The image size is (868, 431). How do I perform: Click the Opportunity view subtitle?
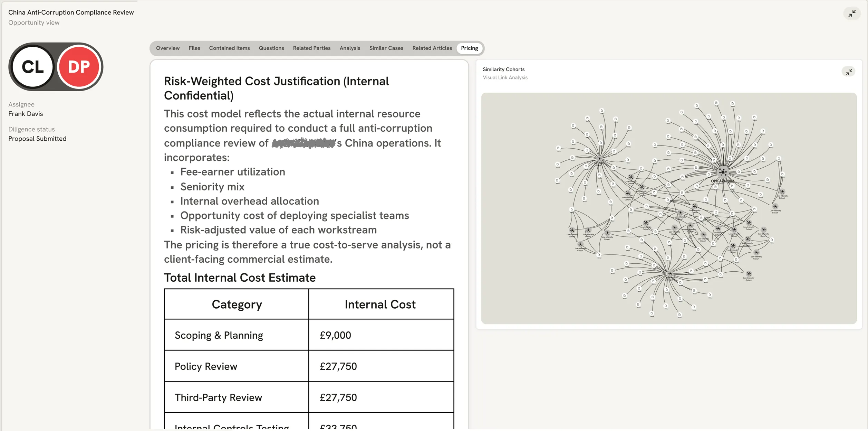pyautogui.click(x=34, y=23)
